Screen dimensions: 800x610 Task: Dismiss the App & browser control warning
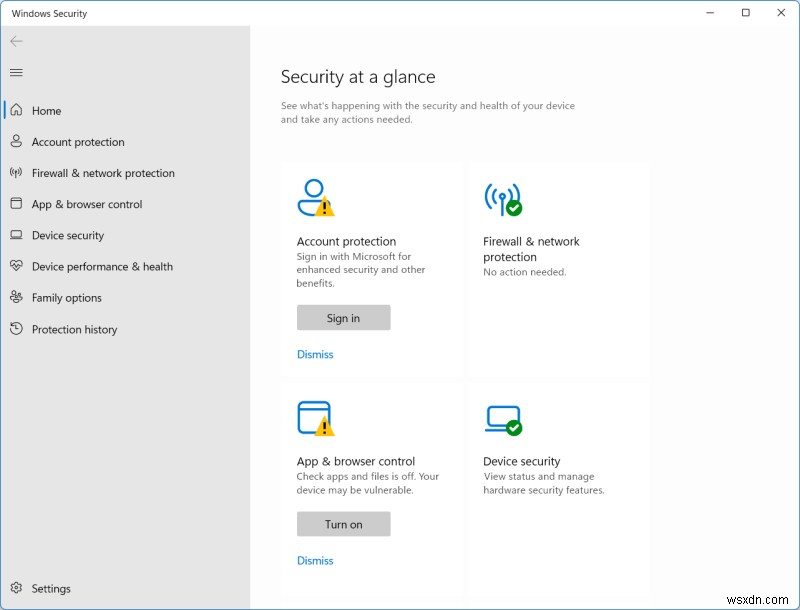pyautogui.click(x=315, y=560)
